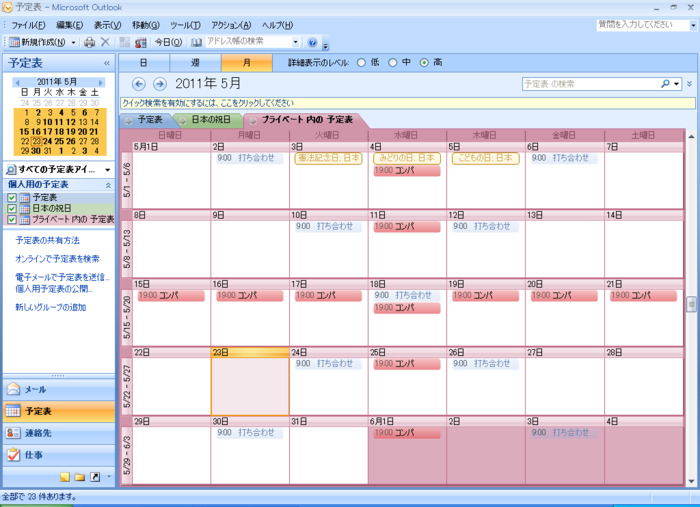The width and height of the screenshot is (700, 507).
Task: Open the ファイル menu
Action: coord(28,25)
